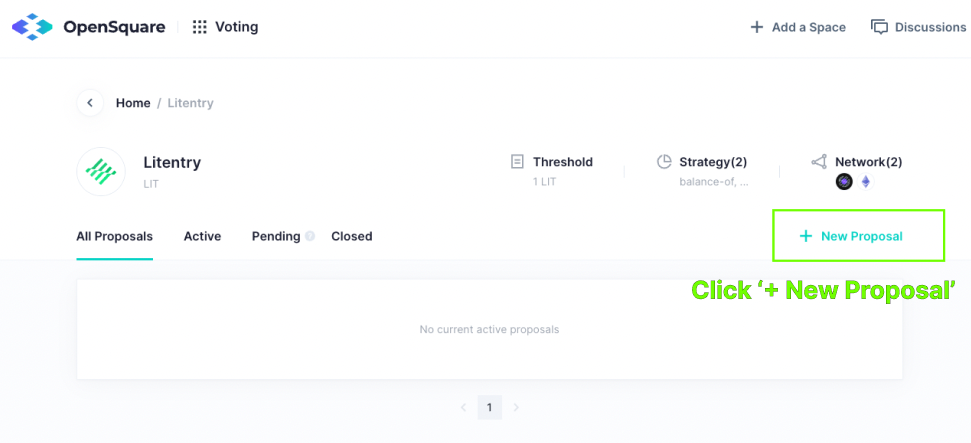This screenshot has width=971, height=443.
Task: Open the Voting apps grid icon
Action: click(x=199, y=27)
